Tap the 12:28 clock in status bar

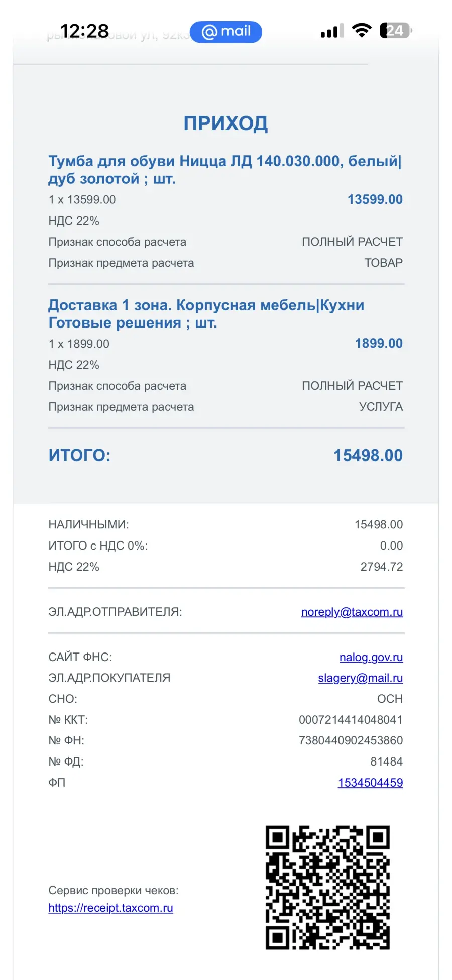point(84,31)
